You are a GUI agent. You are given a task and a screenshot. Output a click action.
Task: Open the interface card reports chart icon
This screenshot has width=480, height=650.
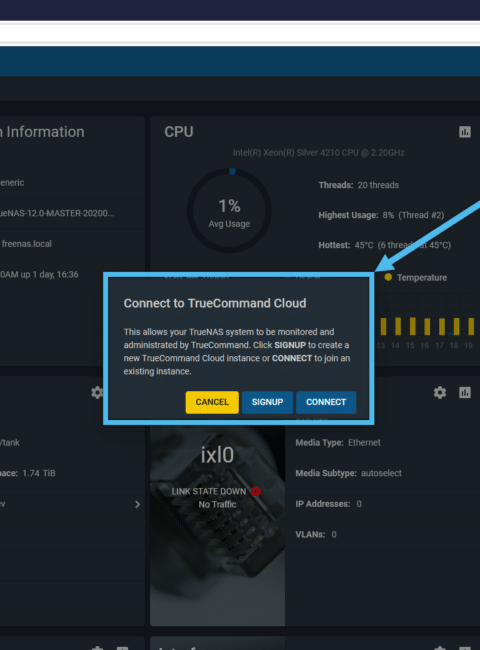point(465,392)
